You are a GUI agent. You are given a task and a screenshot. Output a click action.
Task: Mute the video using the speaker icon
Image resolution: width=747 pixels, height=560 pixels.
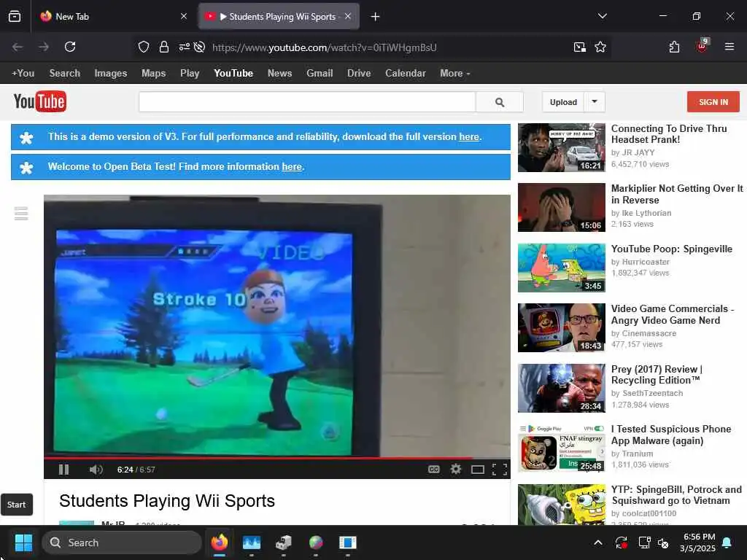click(96, 470)
